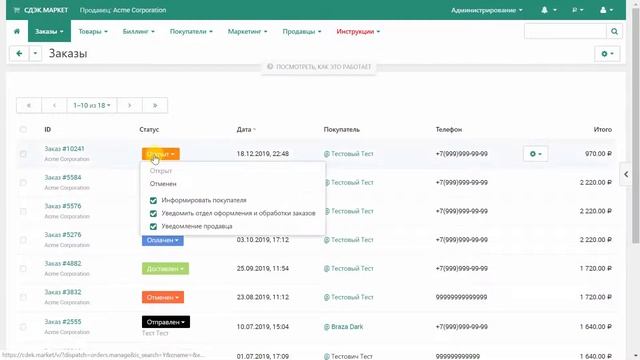Click the СДЭК МАРКЕТ cart logo
Screen dimensions: 640x360
point(41,10)
